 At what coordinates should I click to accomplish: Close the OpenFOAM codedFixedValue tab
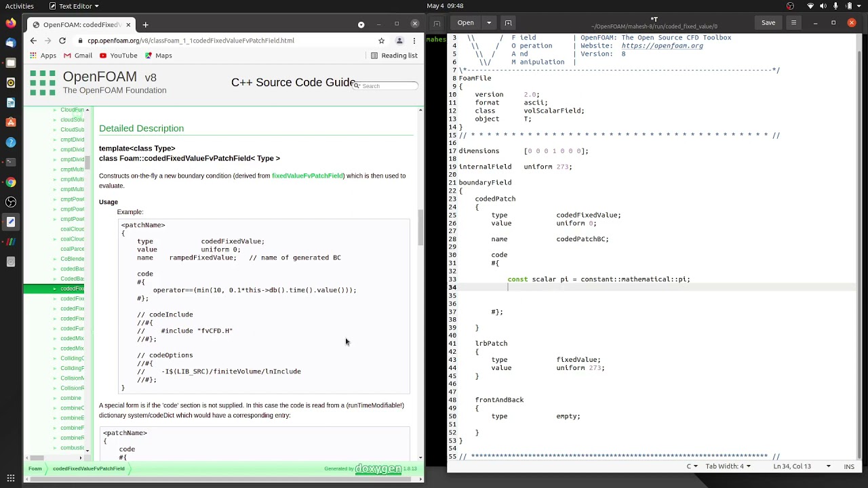pos(128,25)
